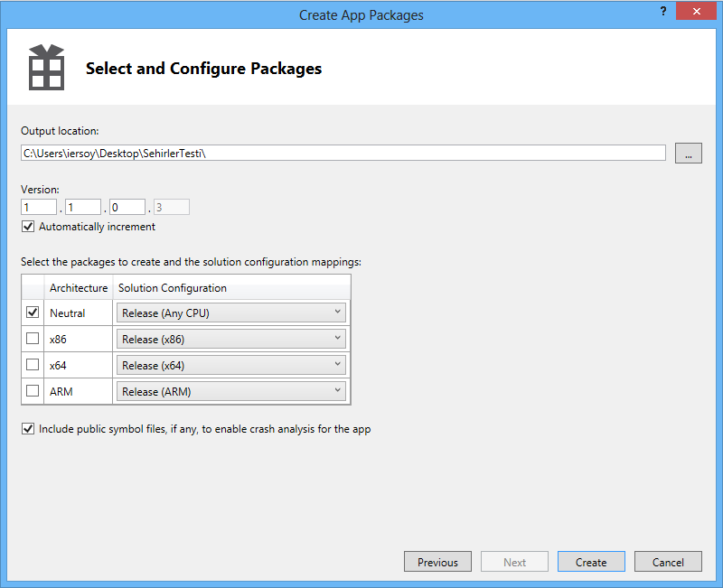Click the gift package icon in header
The width and height of the screenshot is (723, 588).
pyautogui.click(x=45, y=68)
